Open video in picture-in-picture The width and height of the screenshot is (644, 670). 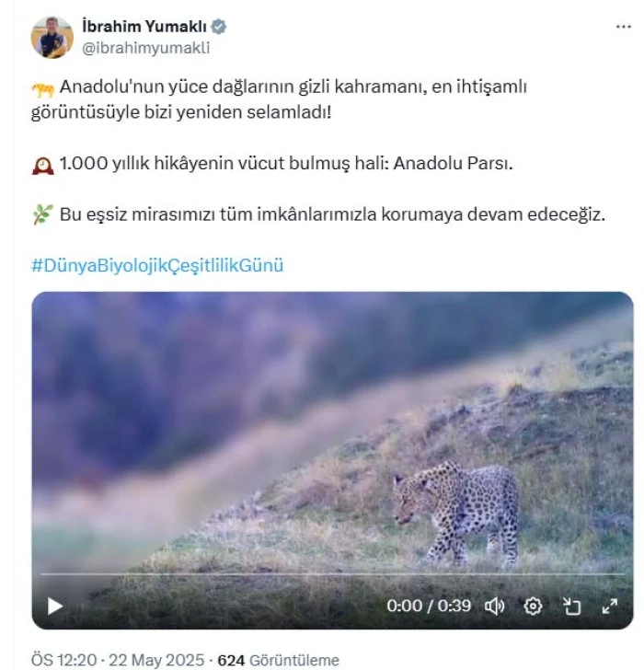[x=571, y=606]
